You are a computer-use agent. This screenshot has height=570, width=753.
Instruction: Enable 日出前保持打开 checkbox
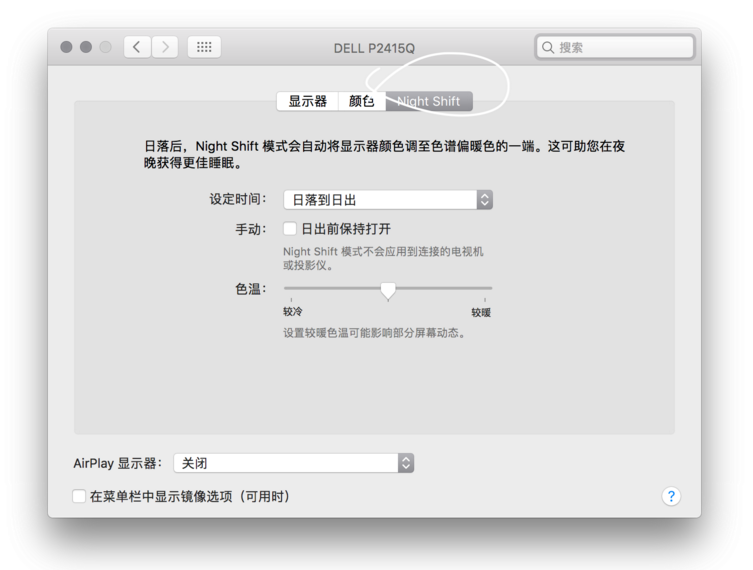pos(290,229)
